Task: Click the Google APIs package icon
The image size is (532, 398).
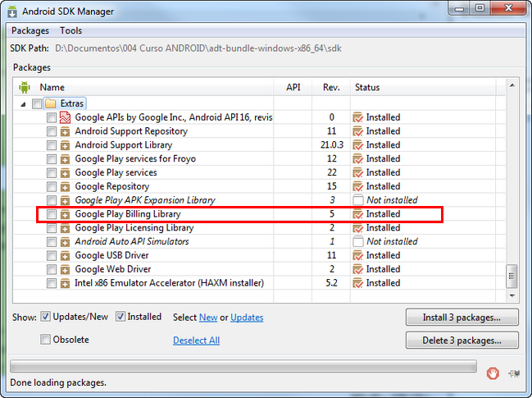Action: pos(65,117)
